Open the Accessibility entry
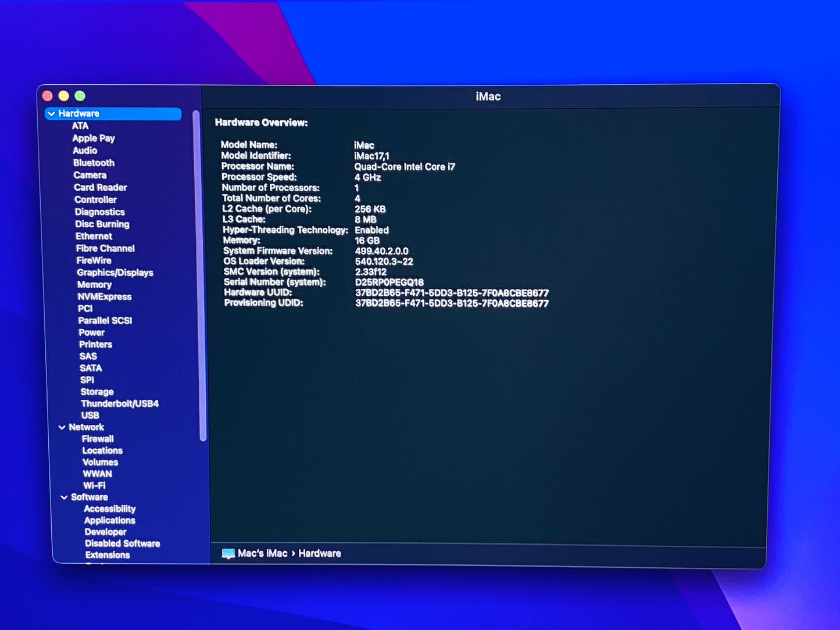This screenshot has width=840, height=630. click(x=110, y=509)
